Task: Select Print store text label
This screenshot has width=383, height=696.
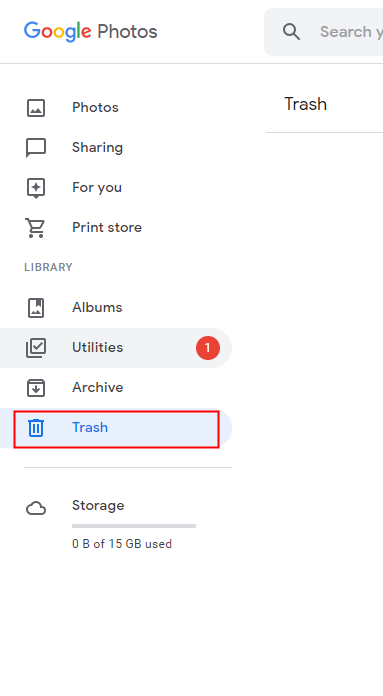Action: pos(107,227)
